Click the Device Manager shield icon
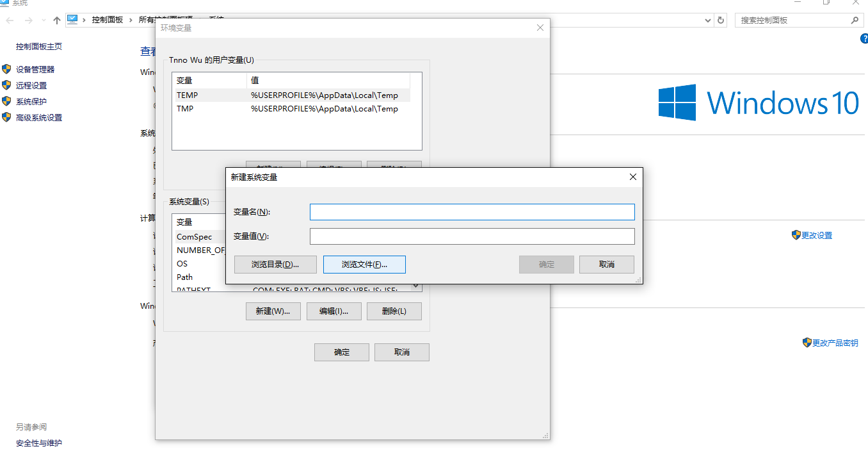Image resolution: width=868 pixels, height=458 pixels. click(6, 69)
